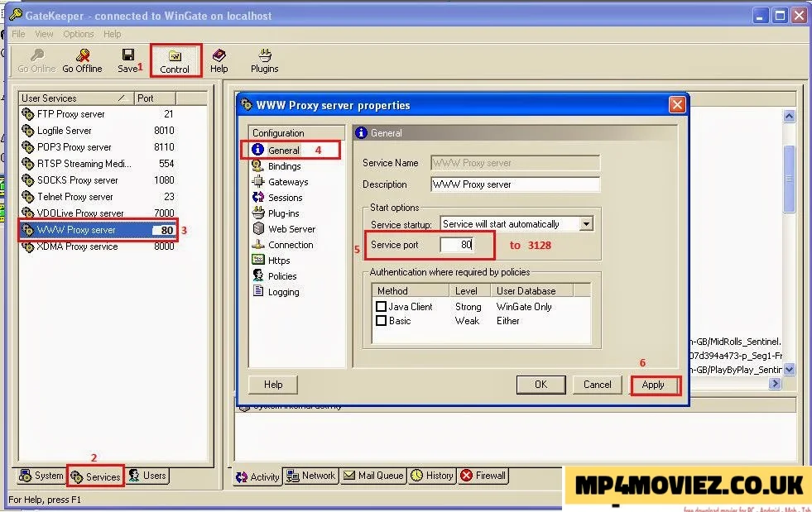Click the Save floppy disk icon
This screenshot has height=512, width=812.
coord(128,55)
